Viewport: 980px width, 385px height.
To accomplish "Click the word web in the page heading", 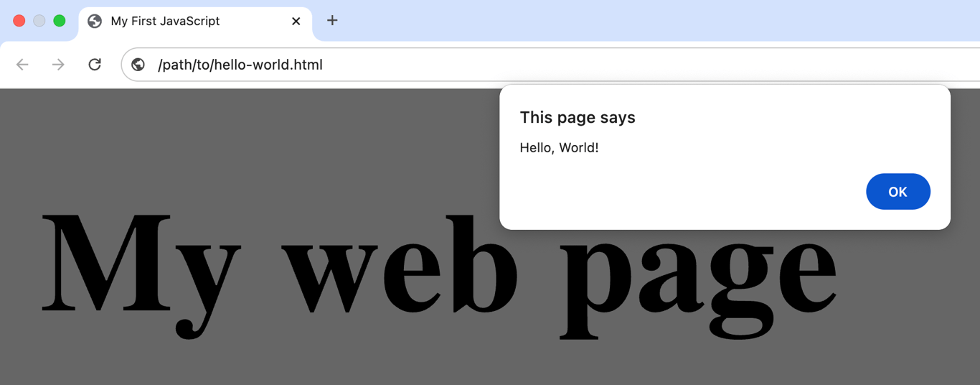I will pyautogui.click(x=400, y=264).
